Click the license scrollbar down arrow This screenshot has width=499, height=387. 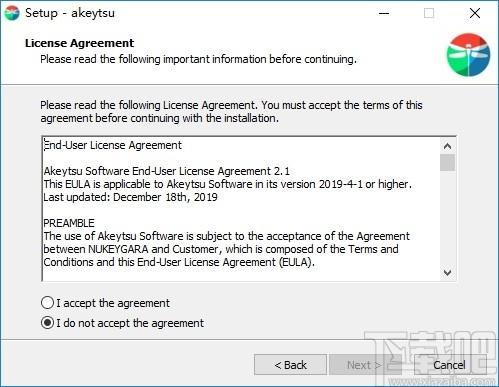(x=447, y=273)
